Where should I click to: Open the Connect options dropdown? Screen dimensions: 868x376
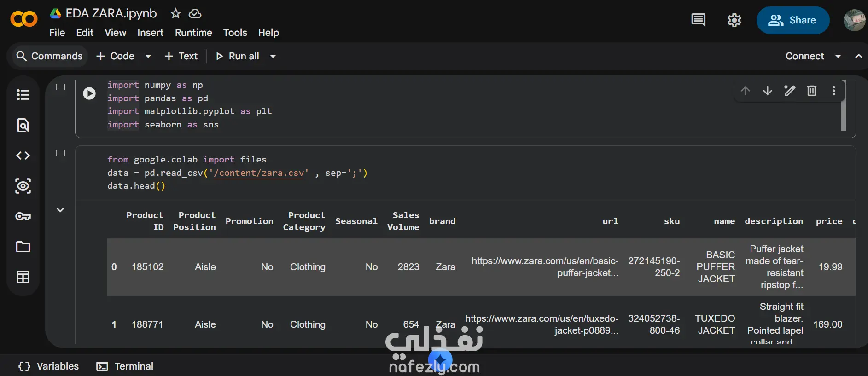click(x=838, y=56)
